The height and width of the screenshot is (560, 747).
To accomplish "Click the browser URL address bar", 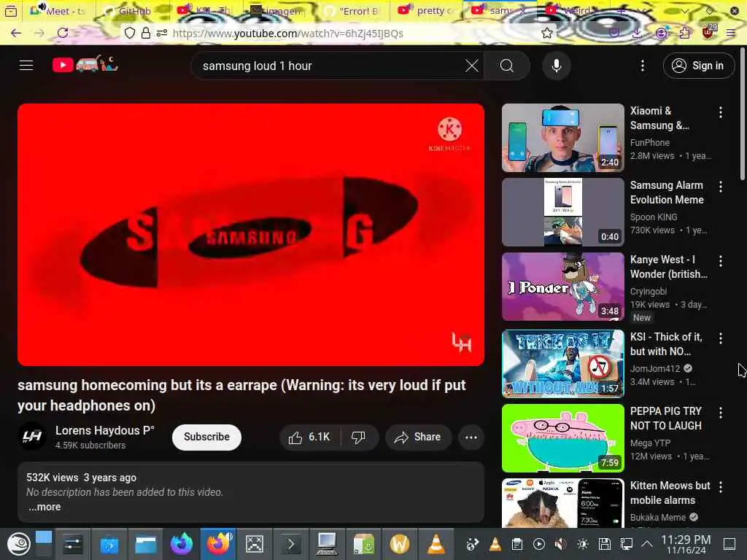I will (338, 33).
